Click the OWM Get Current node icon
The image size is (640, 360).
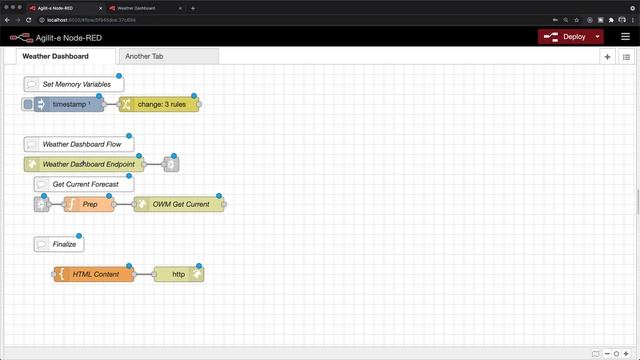tap(141, 204)
